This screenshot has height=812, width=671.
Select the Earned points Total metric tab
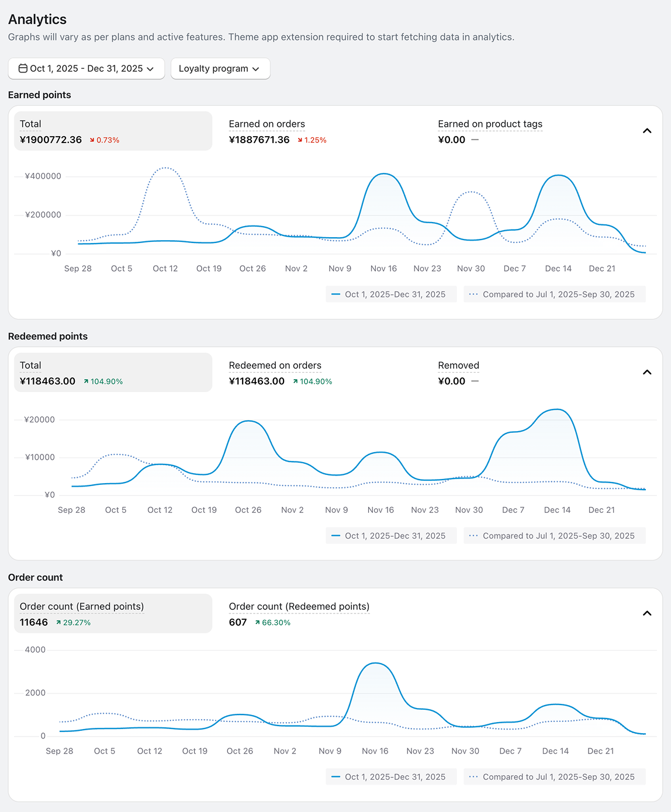[113, 131]
